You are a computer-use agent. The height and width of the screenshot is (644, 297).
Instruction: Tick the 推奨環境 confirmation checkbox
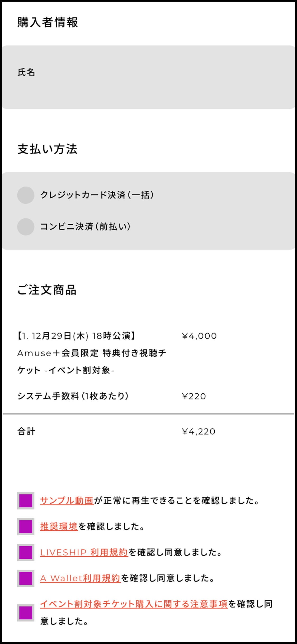coord(26,527)
